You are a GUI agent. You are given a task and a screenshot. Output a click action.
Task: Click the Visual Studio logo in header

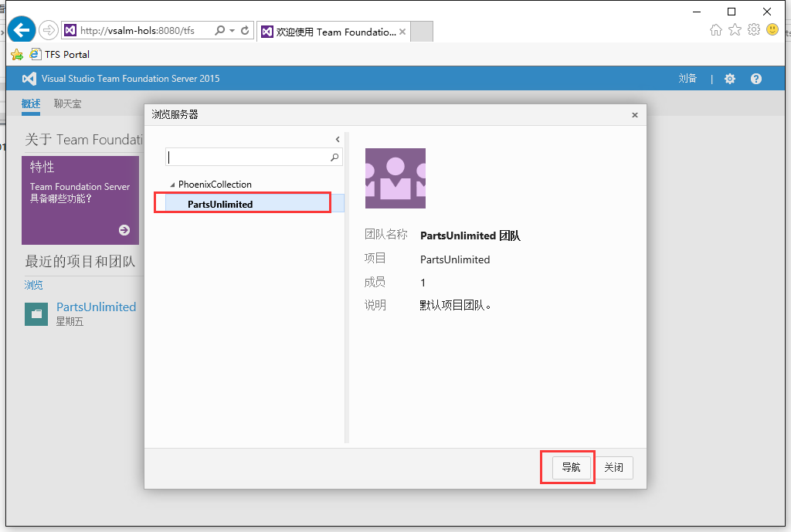click(29, 79)
